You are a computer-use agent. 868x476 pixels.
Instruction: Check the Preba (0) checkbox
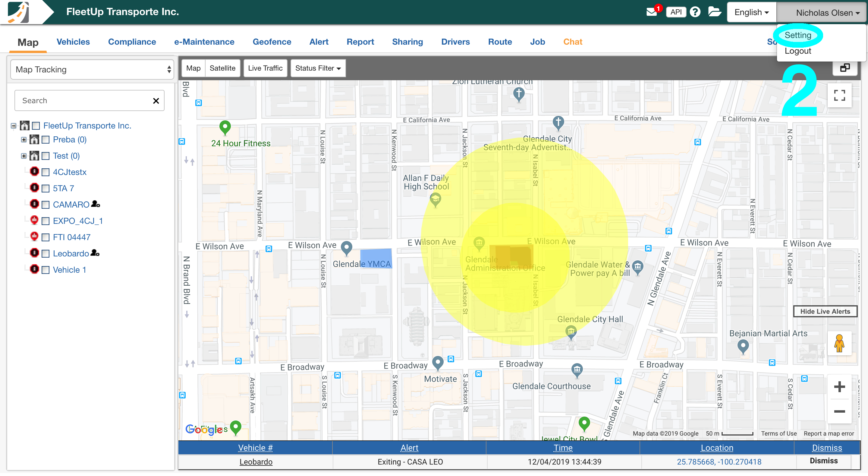pyautogui.click(x=46, y=140)
